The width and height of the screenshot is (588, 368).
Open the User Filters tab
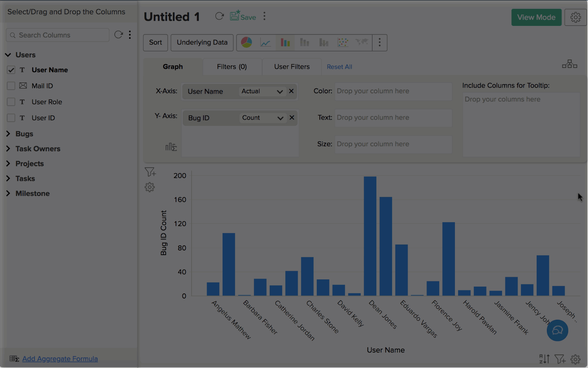[292, 67]
